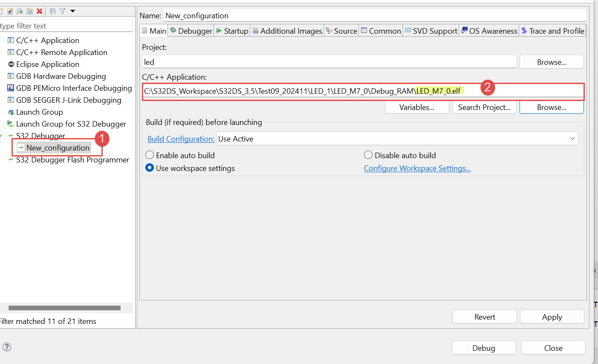
Task: Click the filter launch configurations funnel icon
Action: tap(63, 11)
